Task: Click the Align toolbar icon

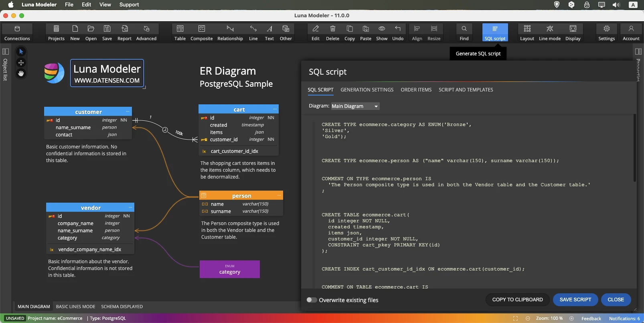Action: click(x=417, y=33)
